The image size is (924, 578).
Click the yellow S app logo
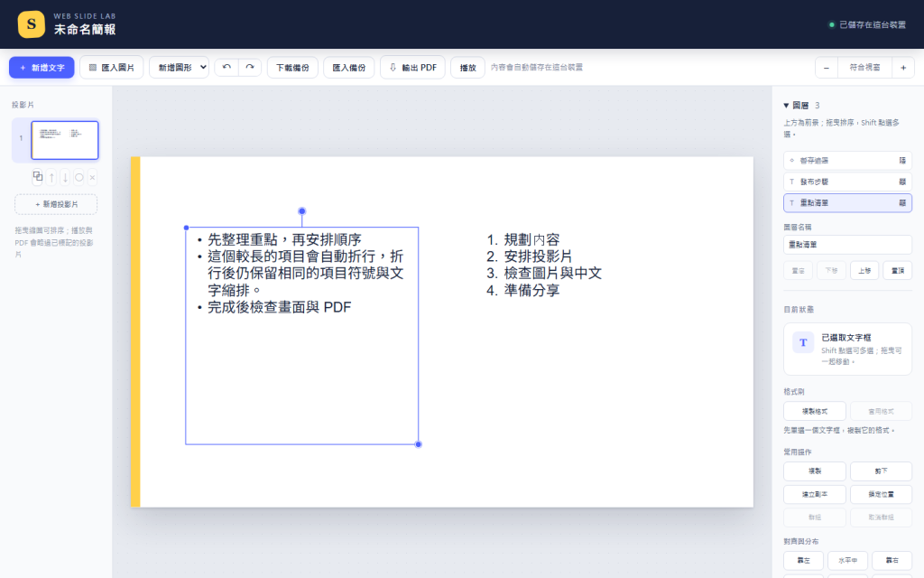pyautogui.click(x=32, y=24)
